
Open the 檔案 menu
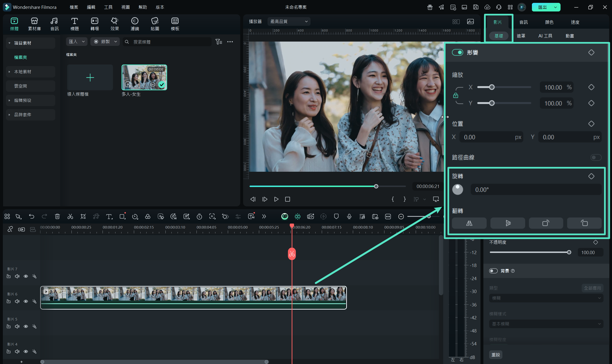click(74, 7)
